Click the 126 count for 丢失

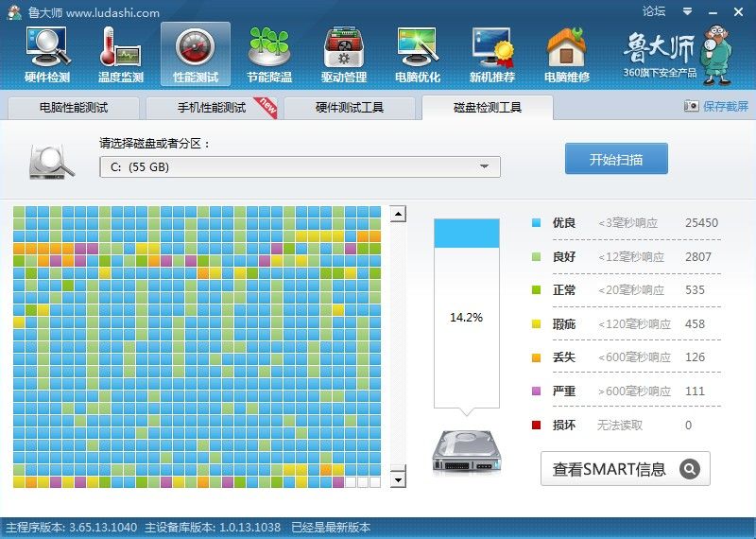tap(695, 357)
